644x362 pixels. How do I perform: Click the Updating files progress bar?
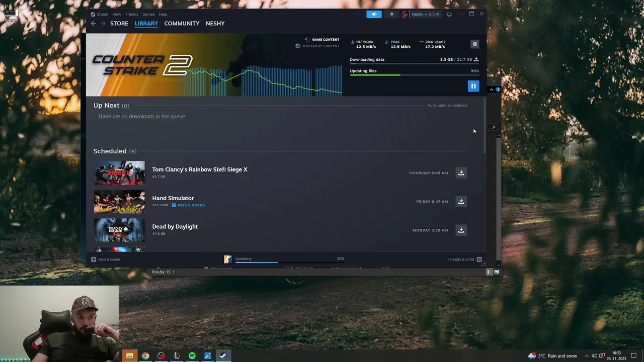coord(414,75)
